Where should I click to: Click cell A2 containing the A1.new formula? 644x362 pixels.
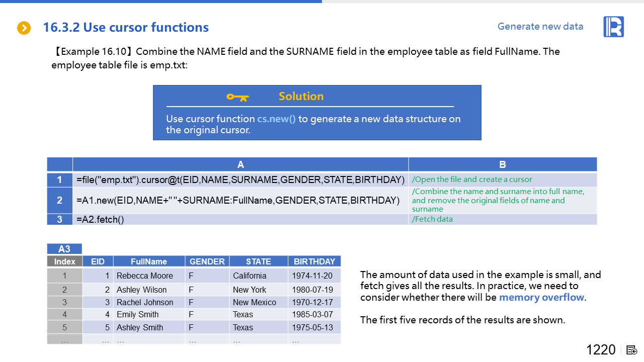[x=238, y=201]
